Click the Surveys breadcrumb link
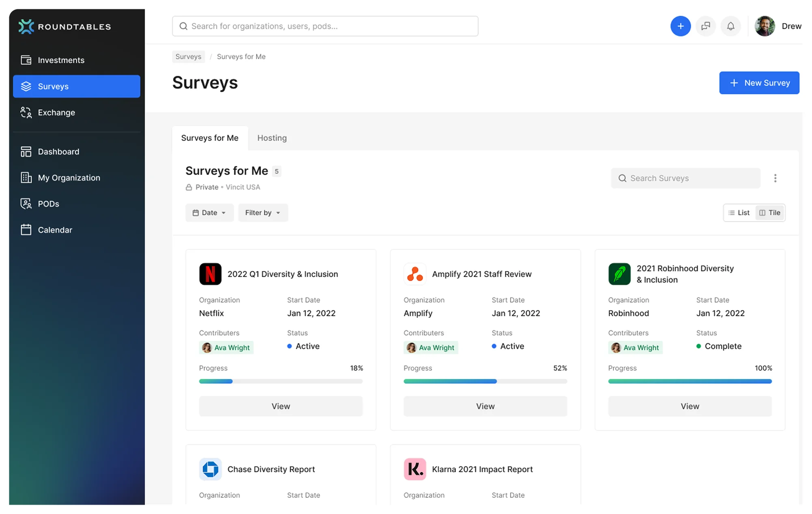 click(x=188, y=56)
